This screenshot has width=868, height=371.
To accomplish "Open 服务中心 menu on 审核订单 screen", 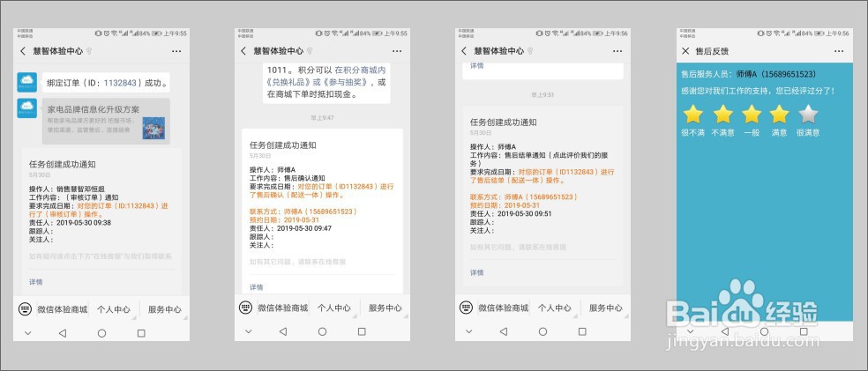I will click(164, 309).
